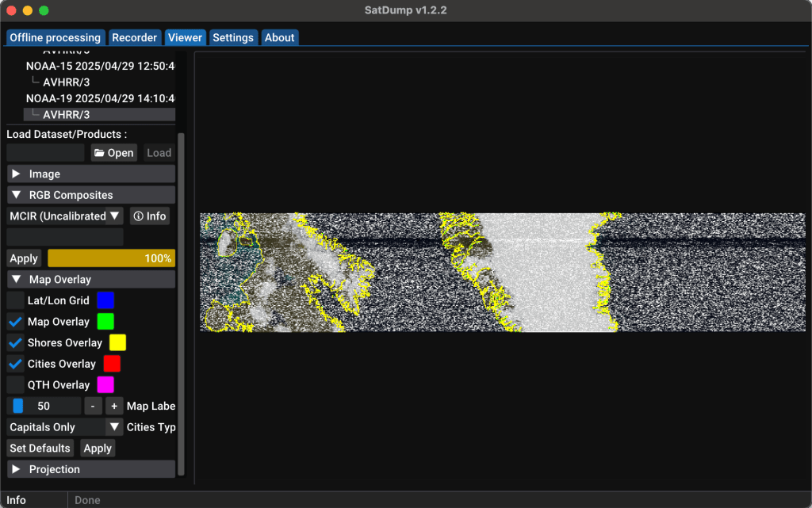Decrease map label size with minus button
The image size is (812, 508).
93,406
